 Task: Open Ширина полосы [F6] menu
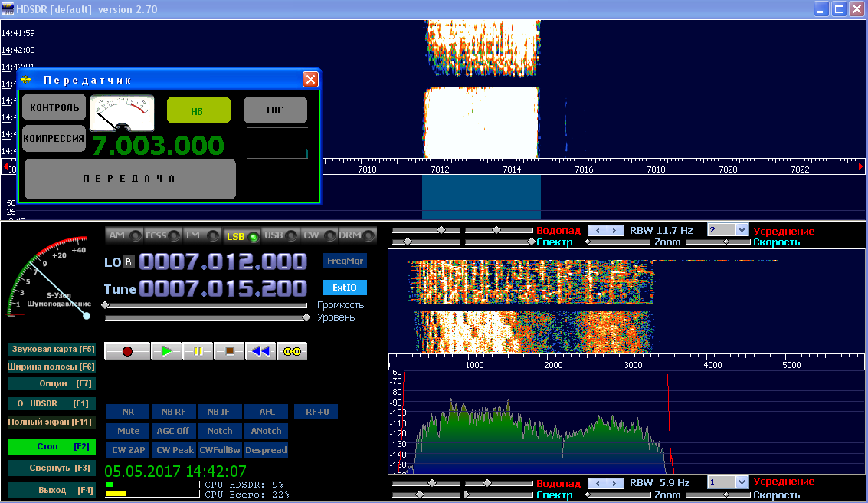[x=51, y=367]
